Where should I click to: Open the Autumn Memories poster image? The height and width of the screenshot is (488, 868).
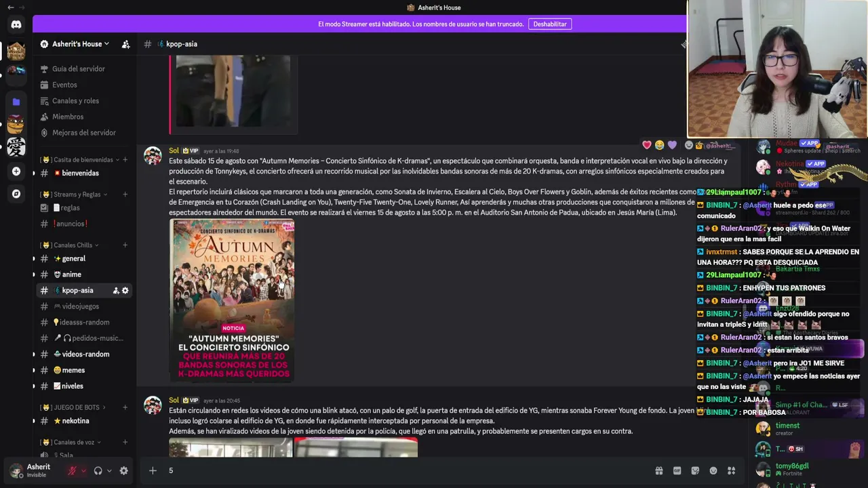(232, 300)
